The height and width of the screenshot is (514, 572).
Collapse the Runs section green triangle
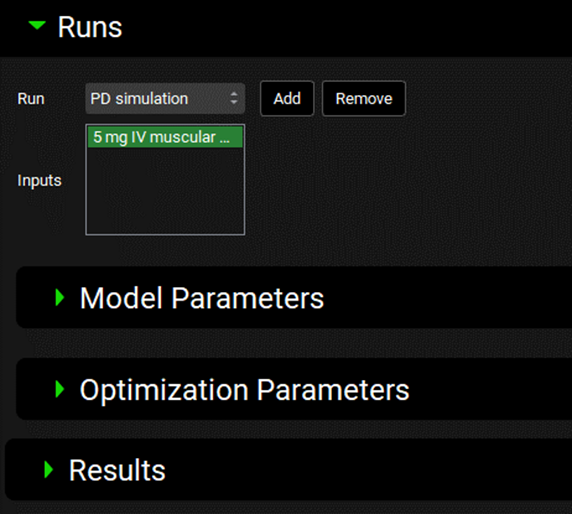click(37, 26)
